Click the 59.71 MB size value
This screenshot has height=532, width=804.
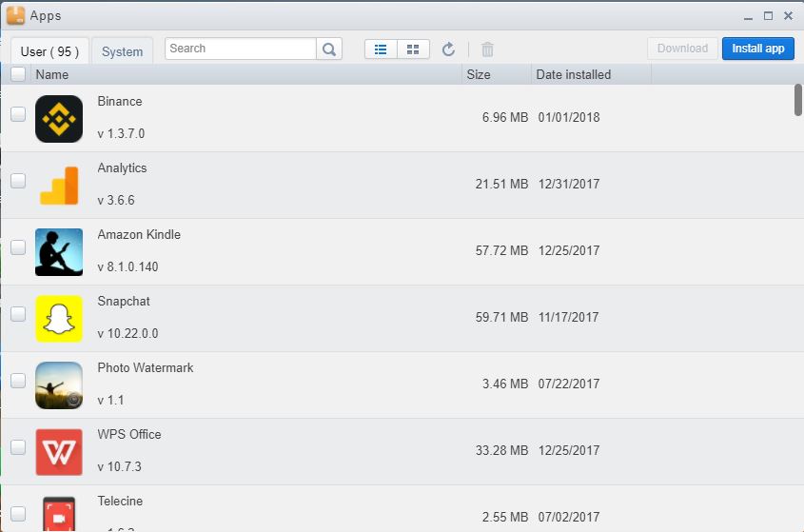501,318
